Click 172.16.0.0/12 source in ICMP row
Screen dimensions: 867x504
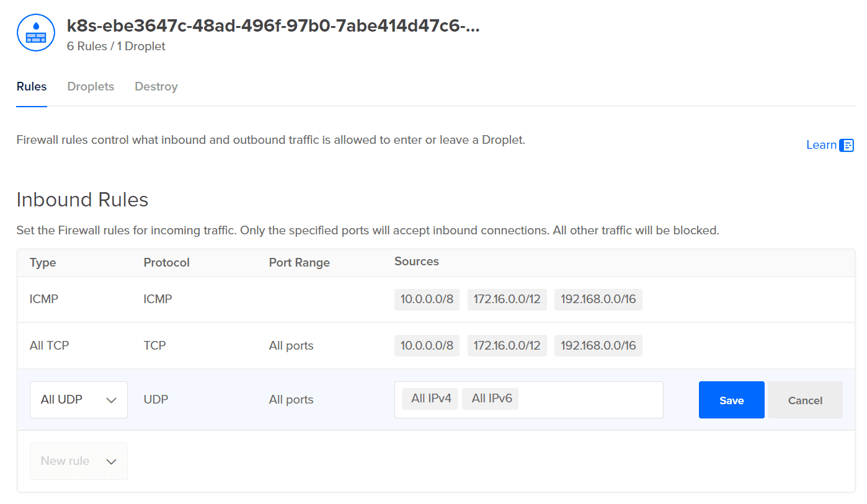pyautogui.click(x=507, y=299)
